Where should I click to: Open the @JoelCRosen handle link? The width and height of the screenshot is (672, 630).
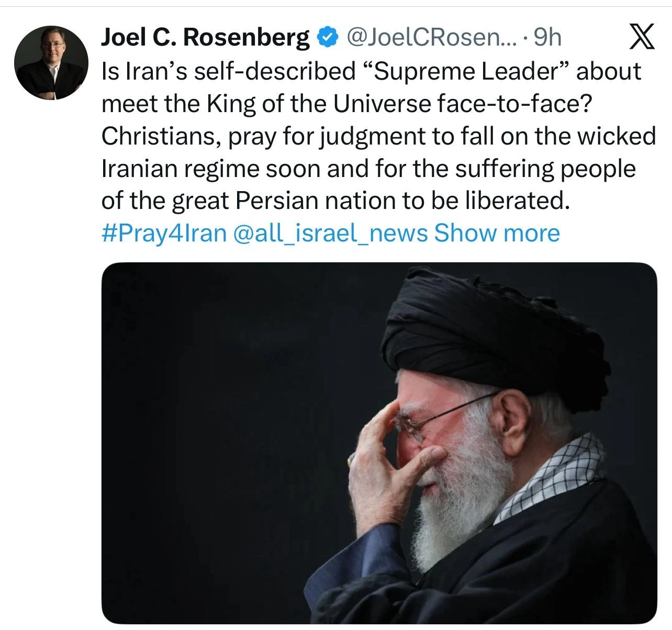click(x=430, y=37)
